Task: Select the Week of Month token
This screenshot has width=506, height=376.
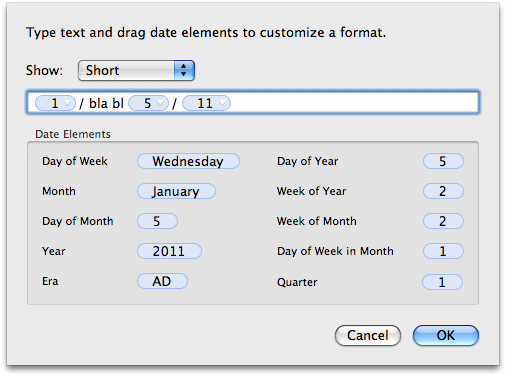Action: pos(443,221)
